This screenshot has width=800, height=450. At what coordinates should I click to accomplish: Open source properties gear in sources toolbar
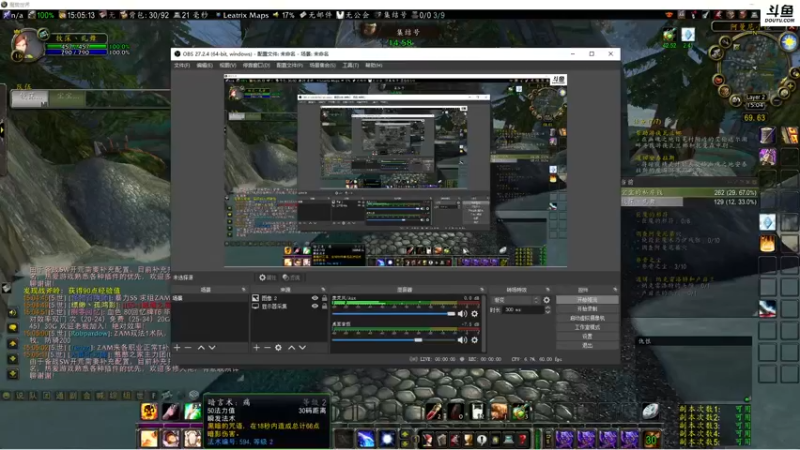pyautogui.click(x=278, y=347)
